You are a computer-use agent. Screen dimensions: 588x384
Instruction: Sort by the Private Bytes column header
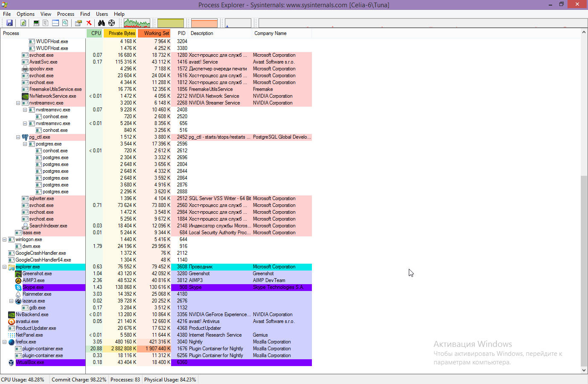[x=120, y=33]
